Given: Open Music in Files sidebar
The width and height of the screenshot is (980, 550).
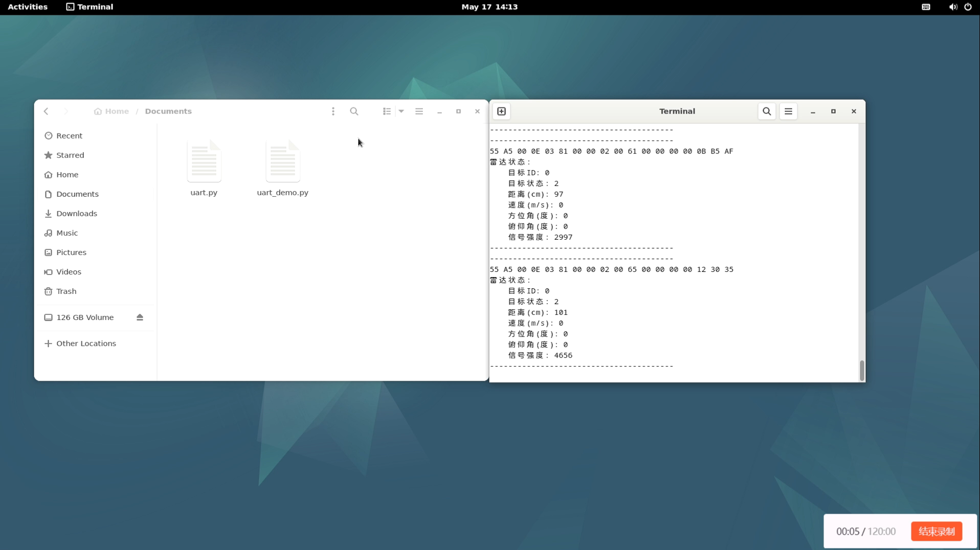Looking at the screenshot, I should 95,233.
